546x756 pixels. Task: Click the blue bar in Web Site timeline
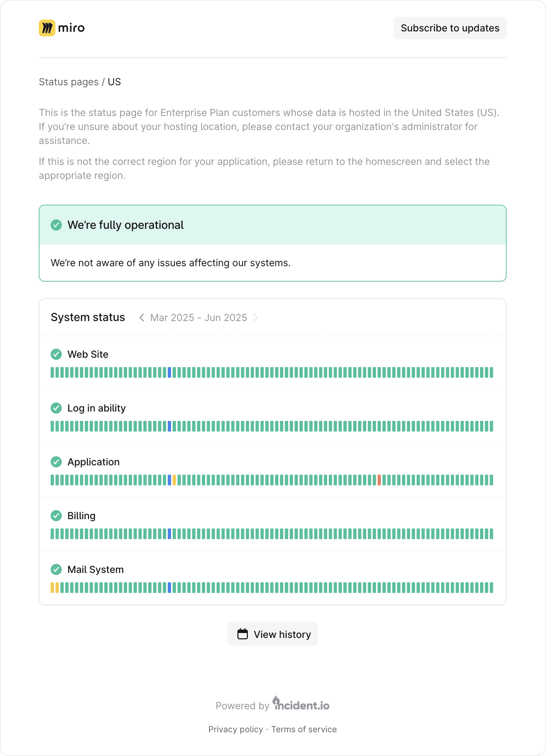pos(170,372)
